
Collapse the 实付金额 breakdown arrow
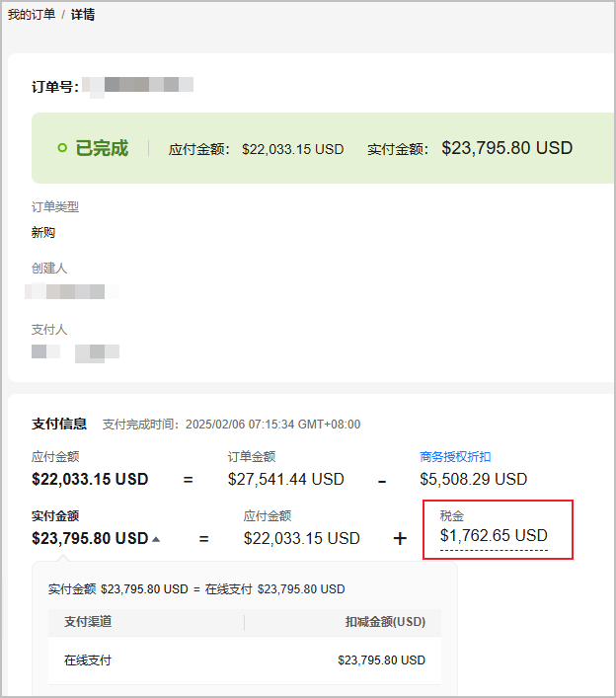pos(156,539)
